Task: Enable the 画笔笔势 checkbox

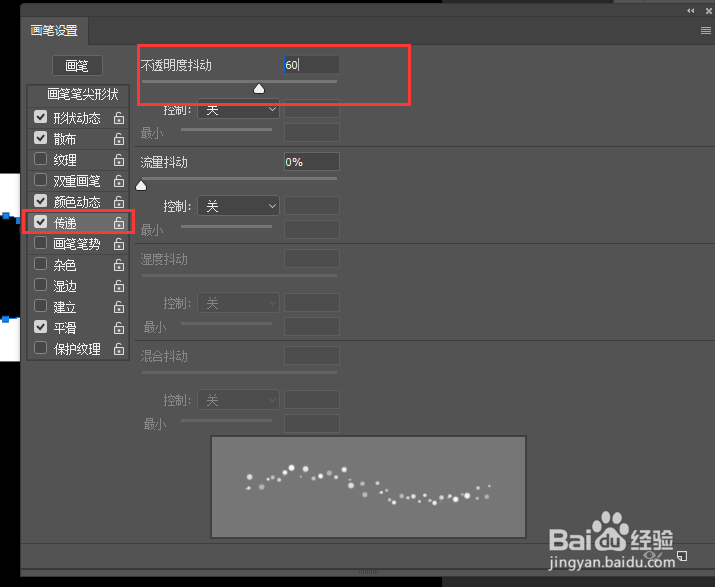Action: click(x=41, y=243)
